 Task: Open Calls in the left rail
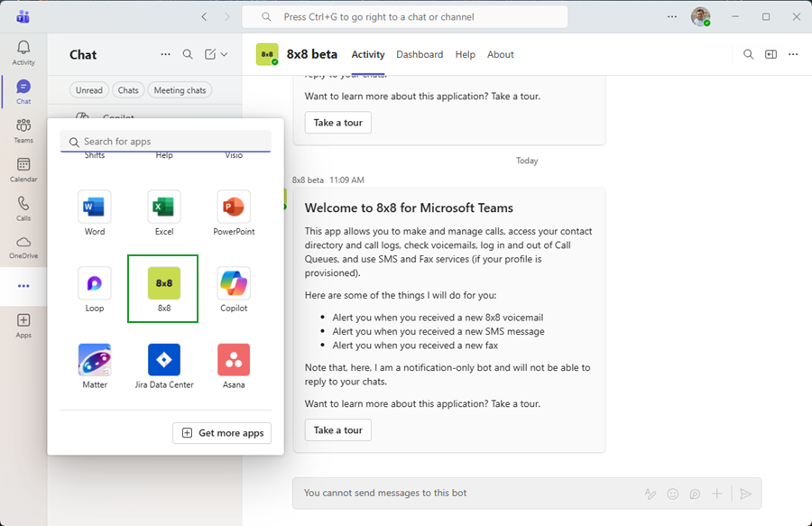pyautogui.click(x=23, y=208)
